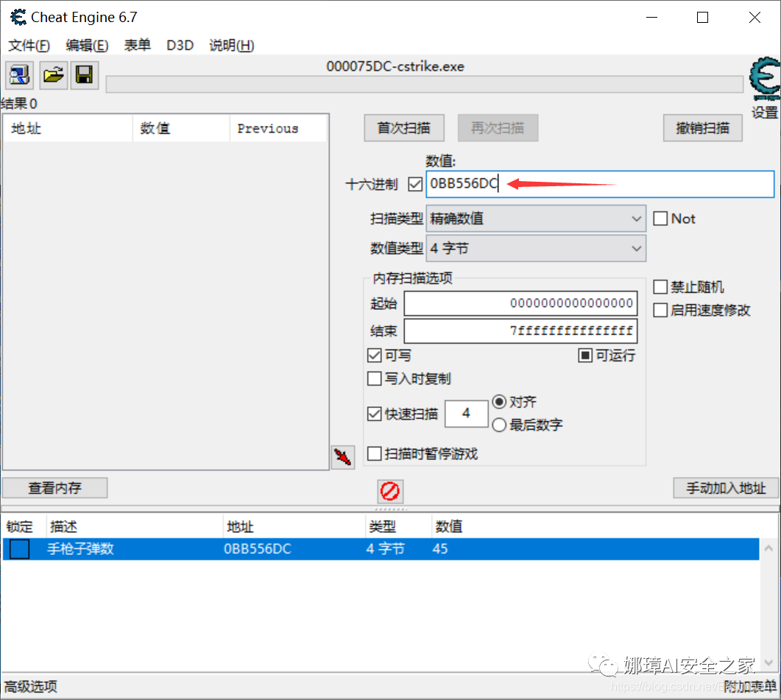Click the 数值 hex value input field
The width and height of the screenshot is (781, 700).
[600, 184]
